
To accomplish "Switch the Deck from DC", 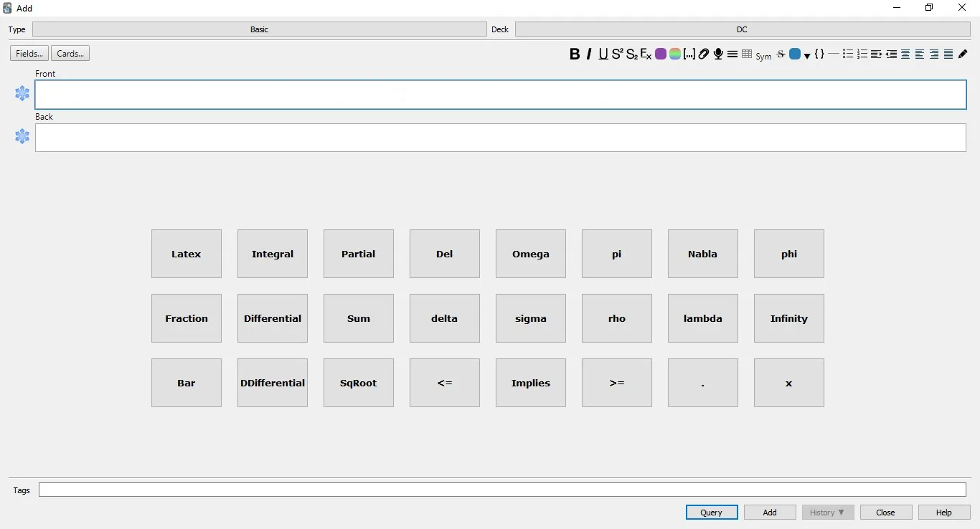I will [742, 29].
